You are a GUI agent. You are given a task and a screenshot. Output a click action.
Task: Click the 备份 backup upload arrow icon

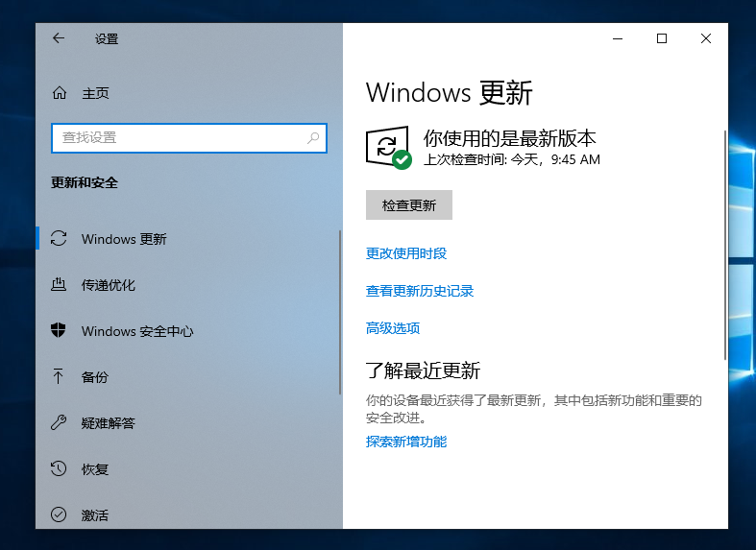60,377
